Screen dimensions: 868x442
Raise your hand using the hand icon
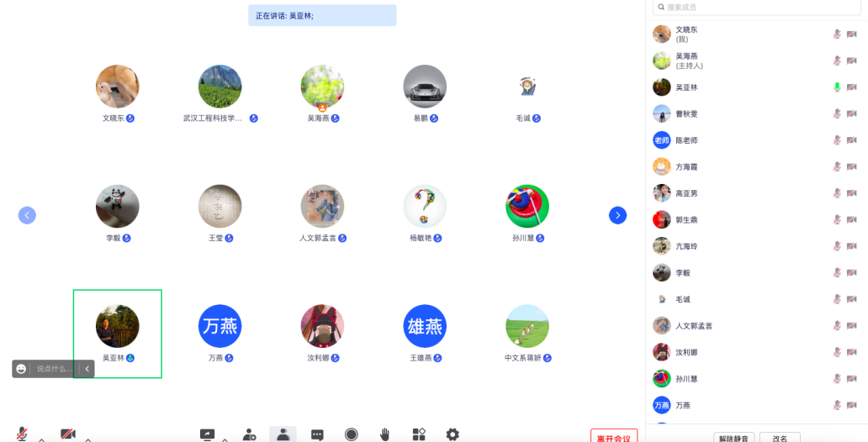pos(384,434)
